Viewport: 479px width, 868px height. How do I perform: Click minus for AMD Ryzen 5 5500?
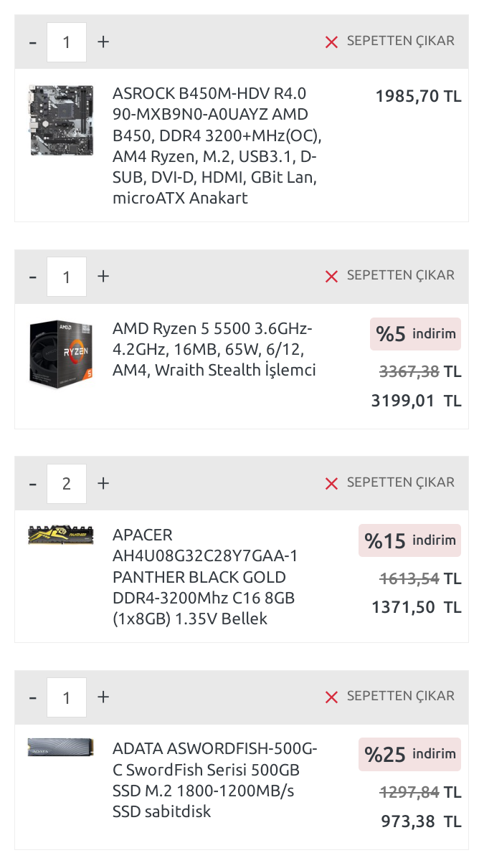[x=32, y=276]
